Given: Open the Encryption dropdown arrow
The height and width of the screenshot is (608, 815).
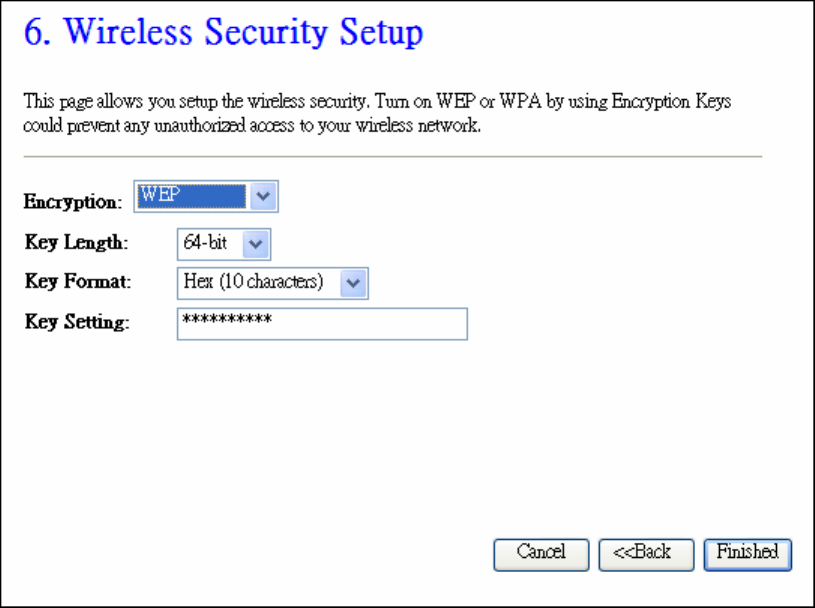Looking at the screenshot, I should pos(262,197).
